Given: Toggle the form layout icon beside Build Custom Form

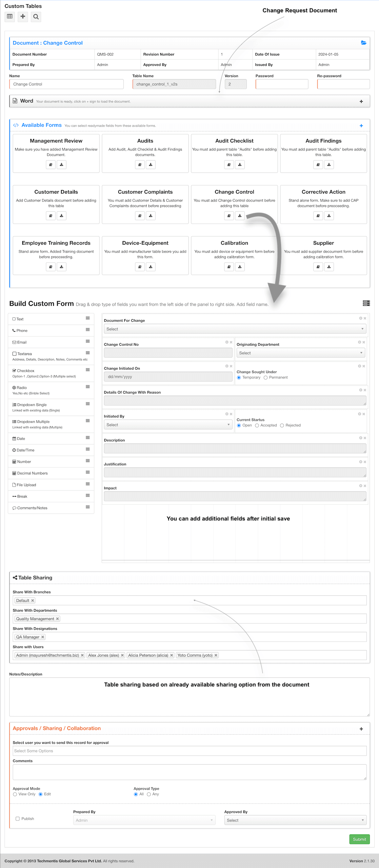Looking at the screenshot, I should [366, 303].
